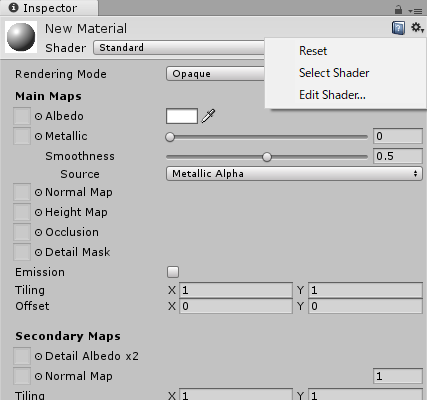Select texture picker circle for Metallic
This screenshot has width=427, height=400.
pos(38,136)
